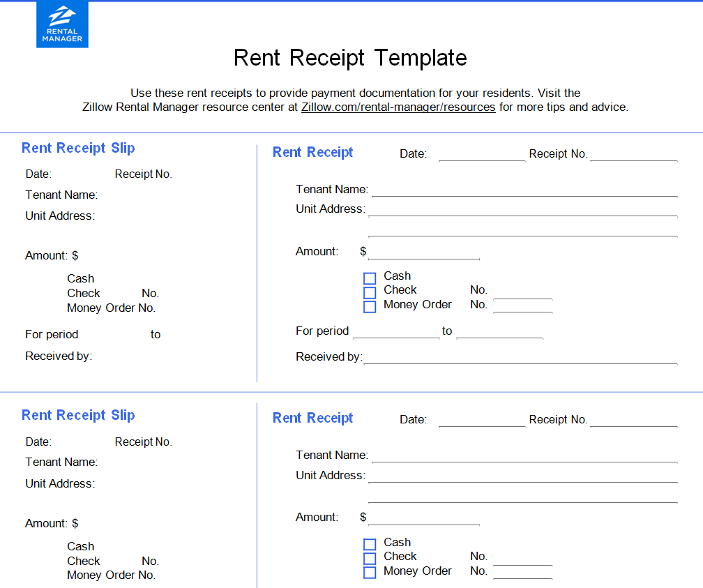Click the Amount field in second receipt
This screenshot has width=703, height=588.
(x=423, y=518)
